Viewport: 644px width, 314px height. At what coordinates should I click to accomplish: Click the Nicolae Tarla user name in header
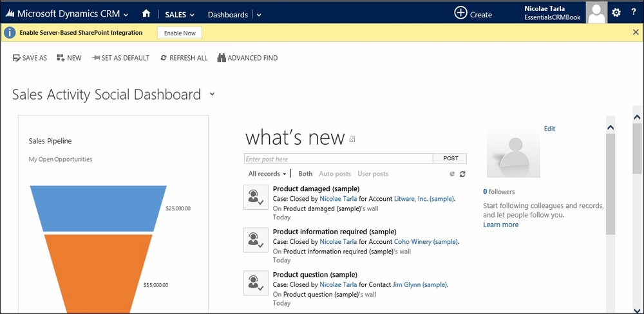click(x=545, y=8)
